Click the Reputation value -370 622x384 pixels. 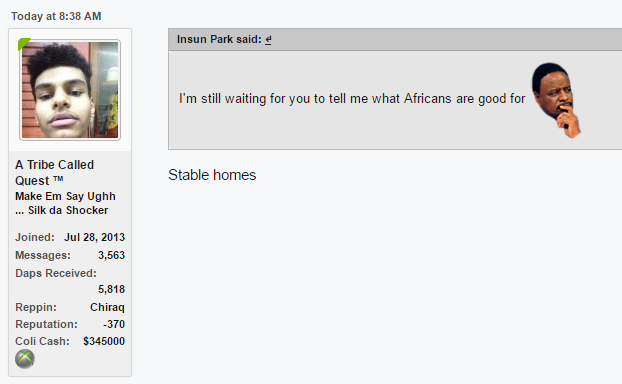coord(114,324)
